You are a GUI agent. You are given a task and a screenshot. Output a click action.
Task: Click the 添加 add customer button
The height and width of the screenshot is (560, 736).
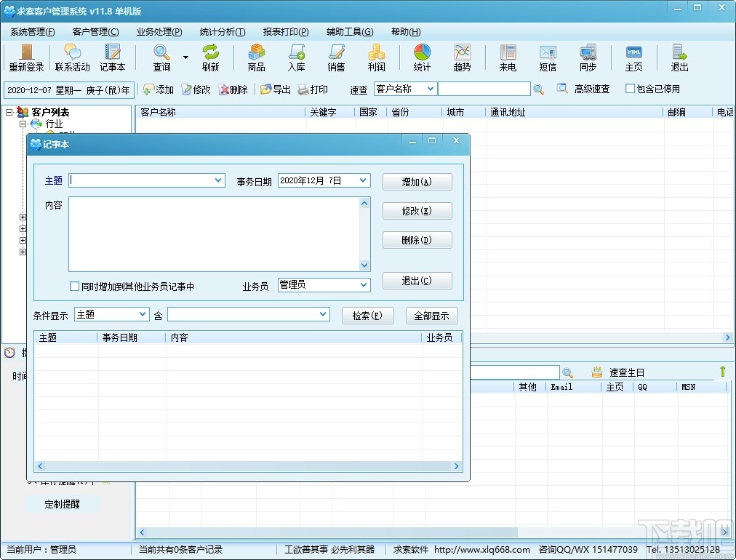click(159, 89)
